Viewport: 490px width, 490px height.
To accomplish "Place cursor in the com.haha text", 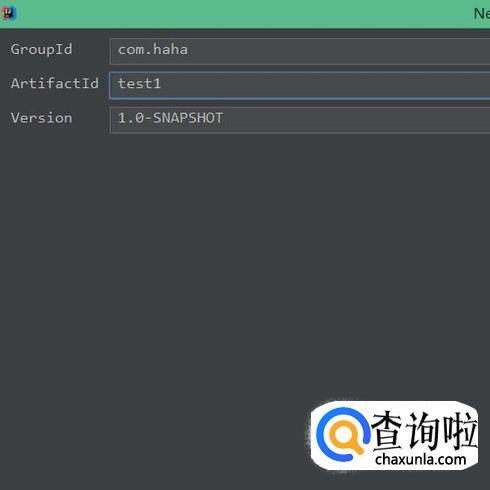I will coord(153,50).
